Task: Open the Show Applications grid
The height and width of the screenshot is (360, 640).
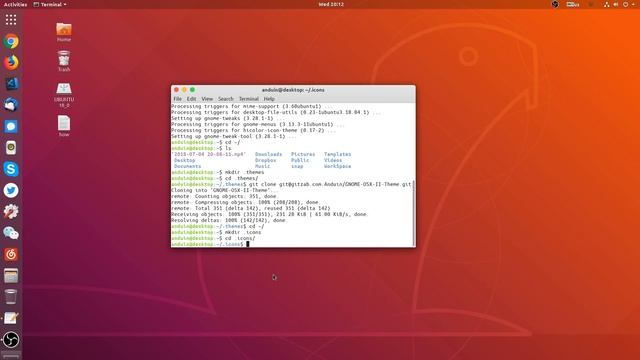Action: pos(11,20)
